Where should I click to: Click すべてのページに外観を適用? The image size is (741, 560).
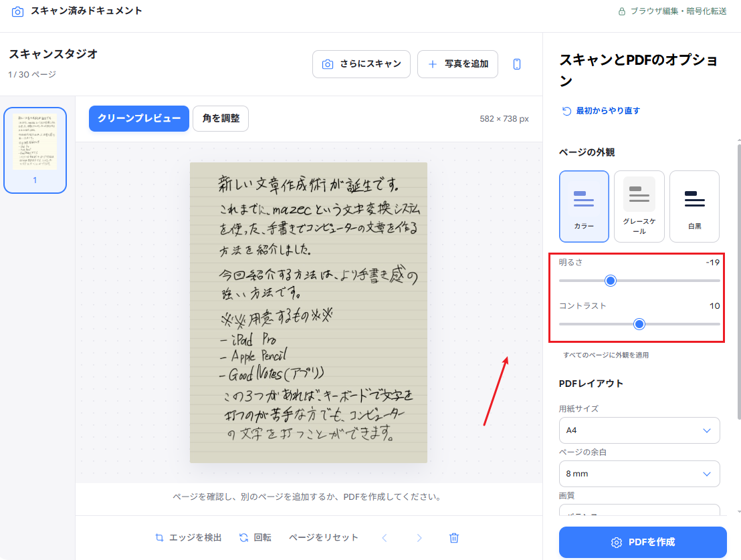tap(606, 355)
